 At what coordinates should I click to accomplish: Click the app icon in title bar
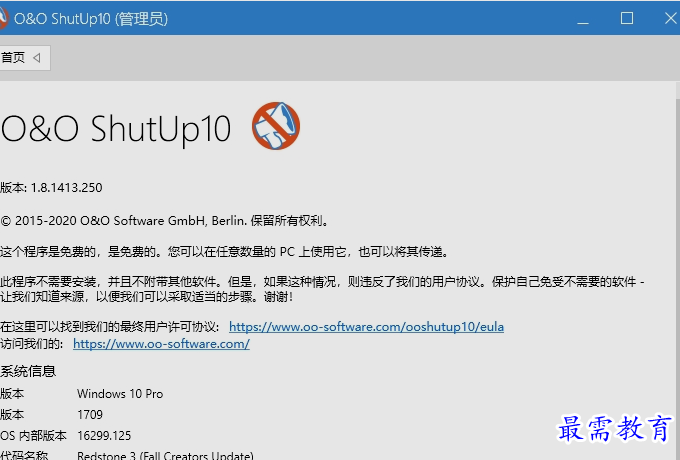point(3,18)
